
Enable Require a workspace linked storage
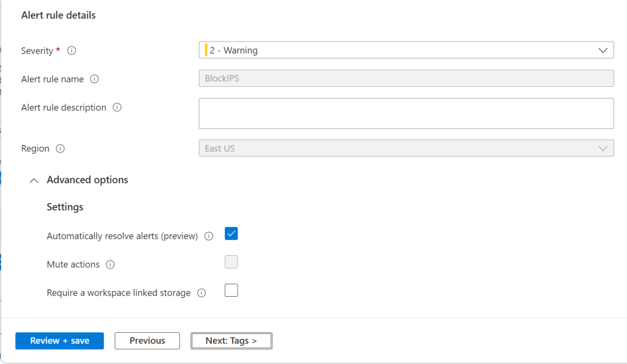(x=231, y=291)
